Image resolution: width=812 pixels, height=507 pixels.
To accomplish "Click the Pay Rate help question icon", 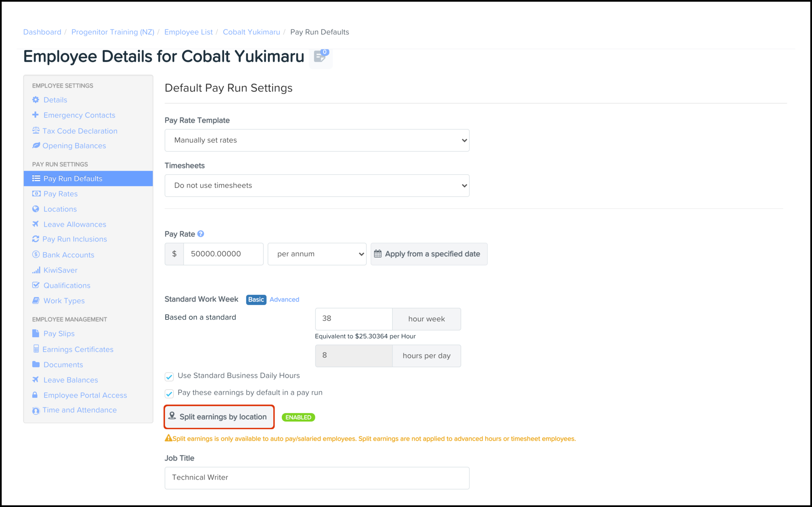I will (201, 234).
